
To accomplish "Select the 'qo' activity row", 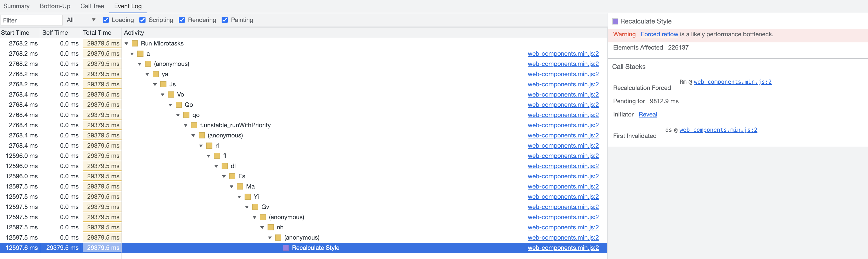I will point(303,115).
